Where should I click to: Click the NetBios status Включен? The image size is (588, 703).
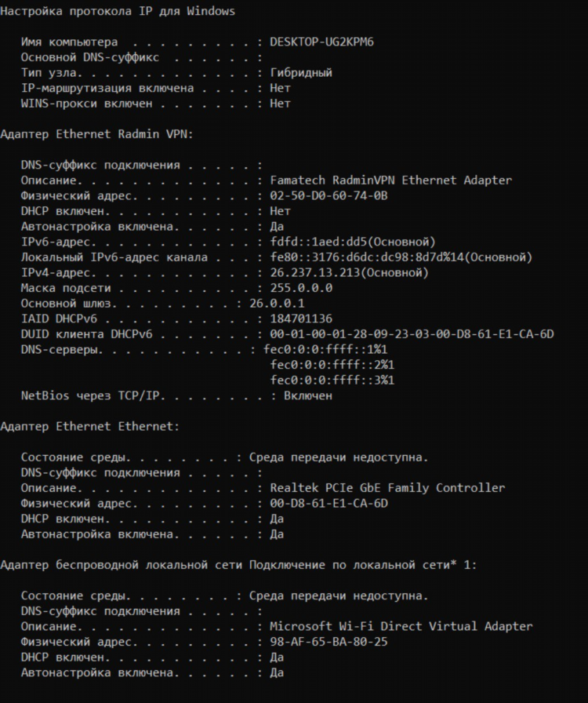[x=308, y=396]
